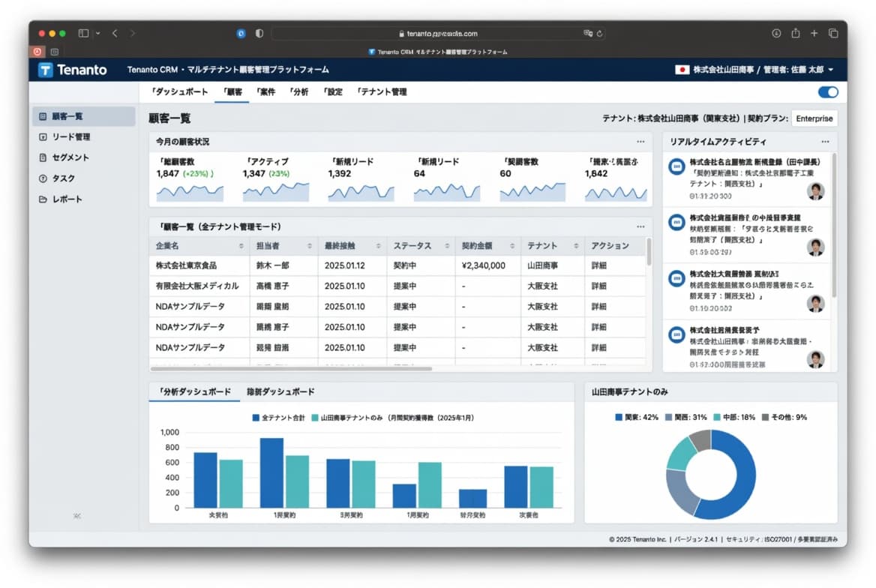Open more options for 顧客一覧 table panel
Image resolution: width=876 pixels, height=588 pixels.
(640, 226)
